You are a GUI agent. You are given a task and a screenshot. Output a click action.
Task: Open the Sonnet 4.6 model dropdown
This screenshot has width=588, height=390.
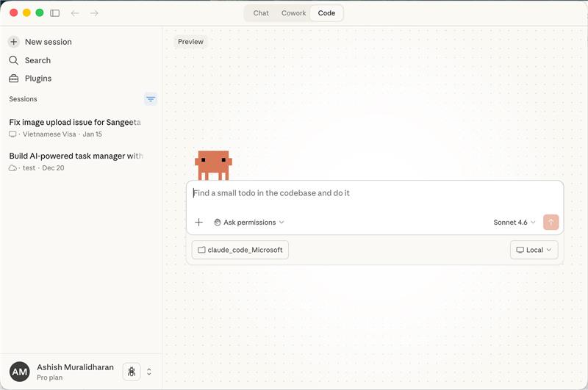coord(514,222)
